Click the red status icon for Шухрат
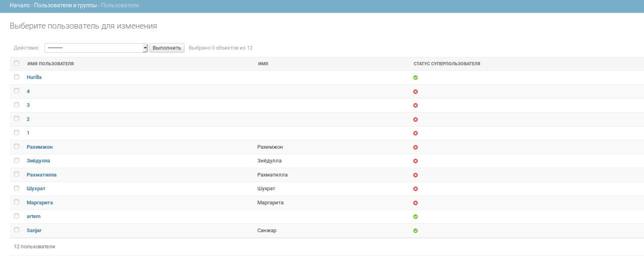Screen dimensions: 644x266 click(416, 189)
